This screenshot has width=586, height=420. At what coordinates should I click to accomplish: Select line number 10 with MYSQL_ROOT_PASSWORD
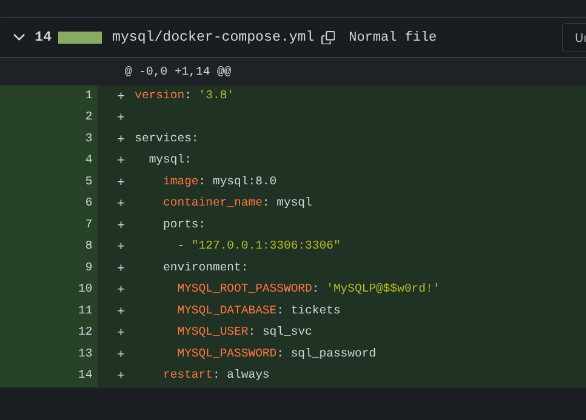(85, 288)
